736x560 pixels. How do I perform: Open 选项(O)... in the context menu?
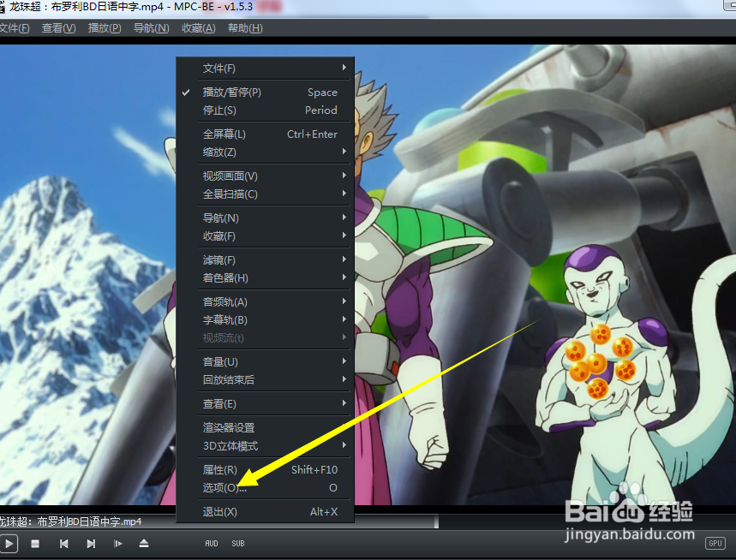pos(266,488)
